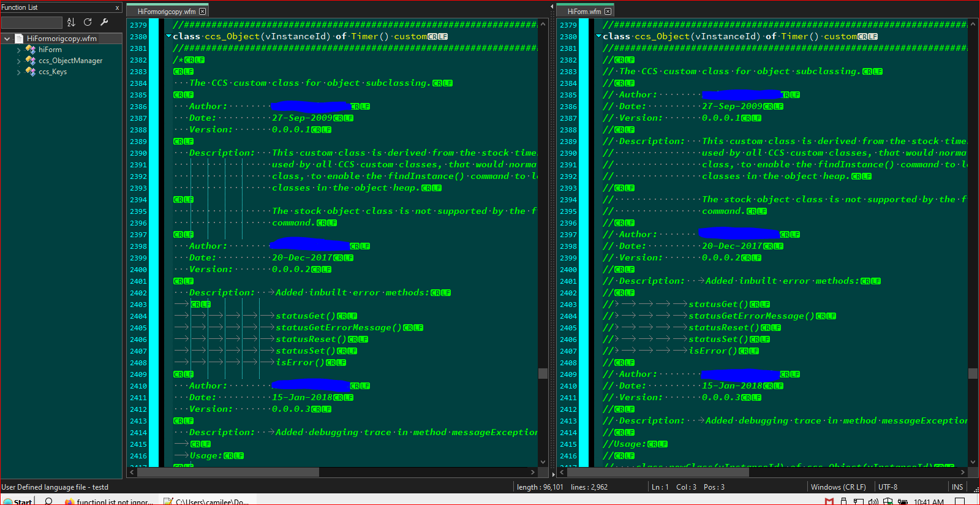Click 27-Sep-2009 date in right editor
Screen dimensions: 980x505
point(732,107)
